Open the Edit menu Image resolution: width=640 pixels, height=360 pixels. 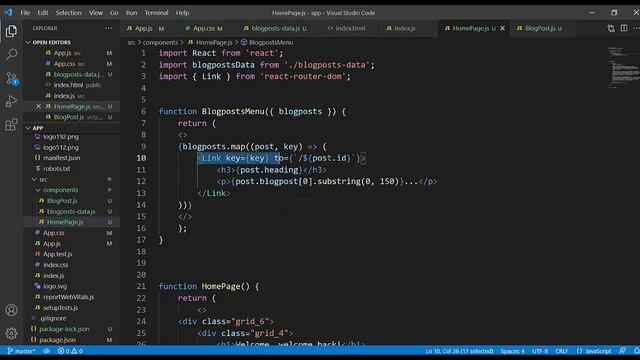click(42, 13)
